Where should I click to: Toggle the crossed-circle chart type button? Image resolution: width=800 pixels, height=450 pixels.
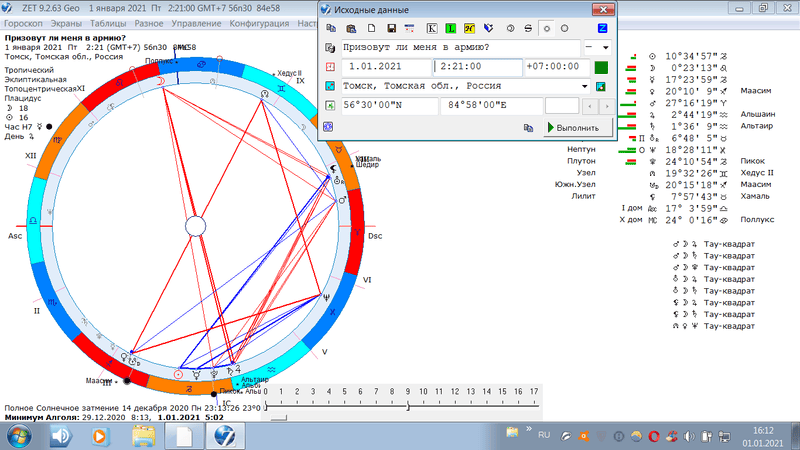point(528,27)
